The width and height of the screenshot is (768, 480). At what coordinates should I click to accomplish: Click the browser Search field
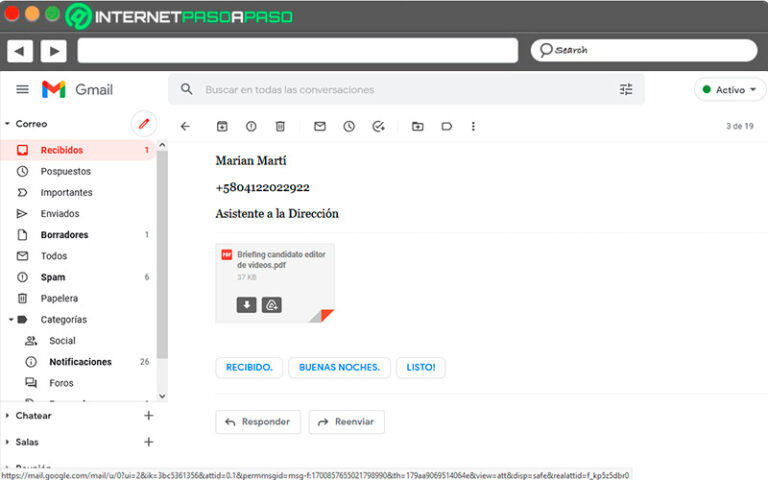[644, 50]
